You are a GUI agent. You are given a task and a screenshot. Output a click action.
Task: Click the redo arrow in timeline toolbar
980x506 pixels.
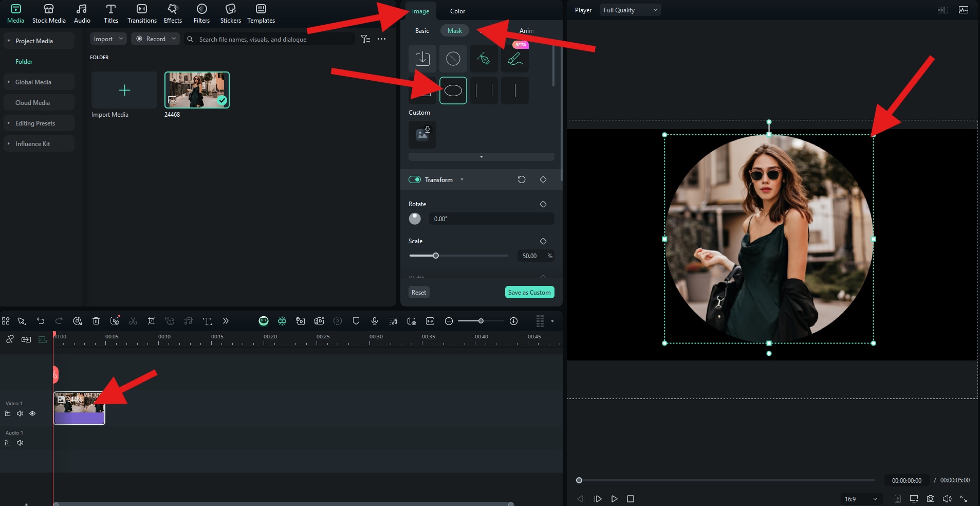click(x=59, y=321)
